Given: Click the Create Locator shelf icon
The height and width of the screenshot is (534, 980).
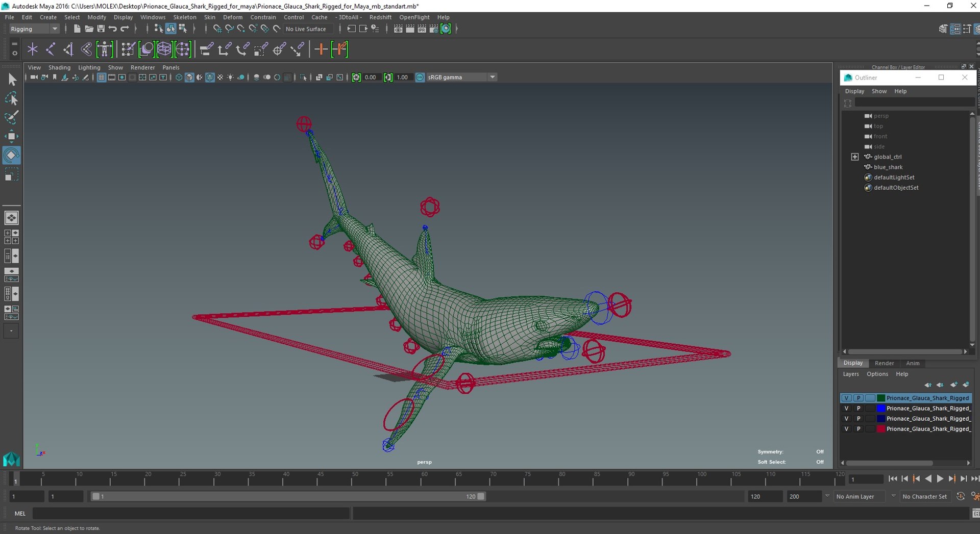Looking at the screenshot, I should 33,49.
